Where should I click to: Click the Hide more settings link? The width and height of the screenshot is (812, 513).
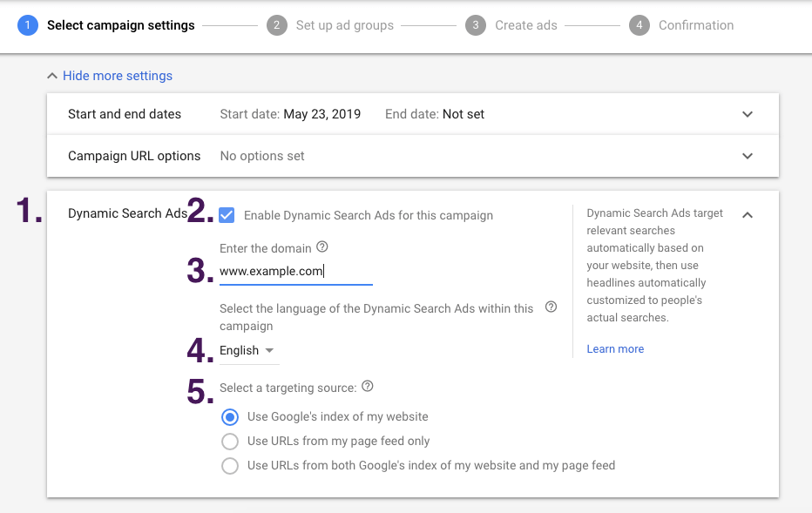tap(118, 76)
